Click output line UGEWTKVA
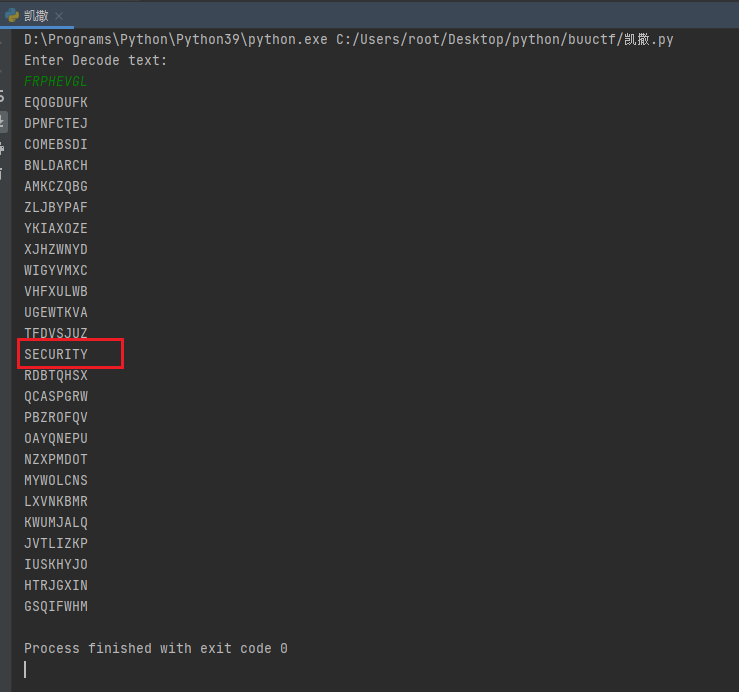Viewport: 739px width, 692px height. click(56, 312)
